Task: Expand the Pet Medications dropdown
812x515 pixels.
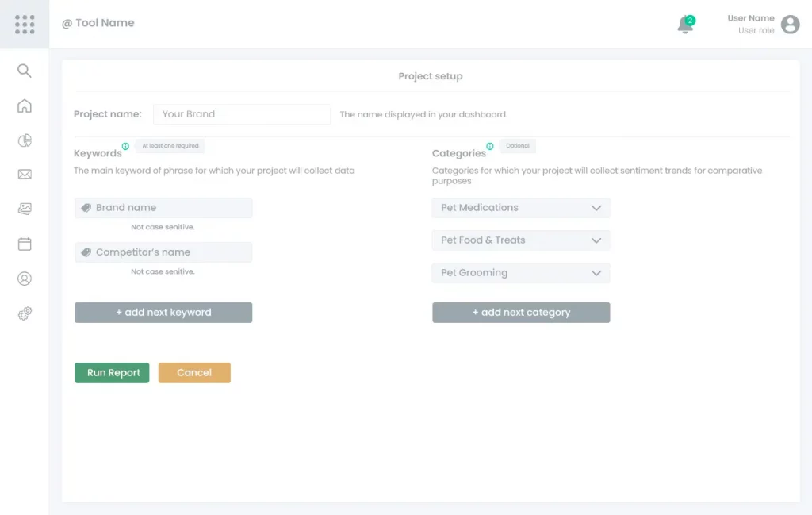Action: point(521,208)
